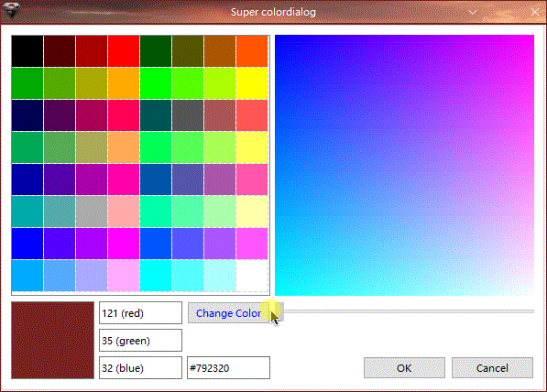Dismiss dialog with Cancel button
Image resolution: width=547 pixels, height=392 pixels.
click(x=492, y=367)
